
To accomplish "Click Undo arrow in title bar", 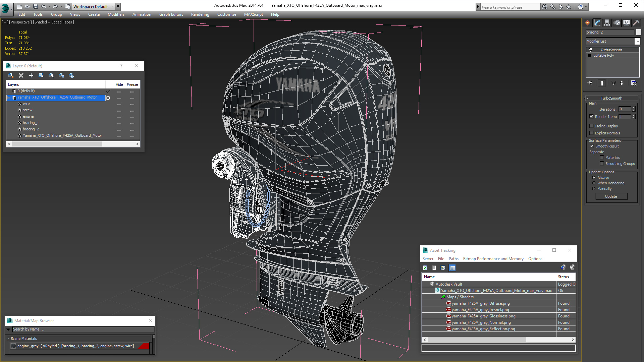I will tap(44, 6).
